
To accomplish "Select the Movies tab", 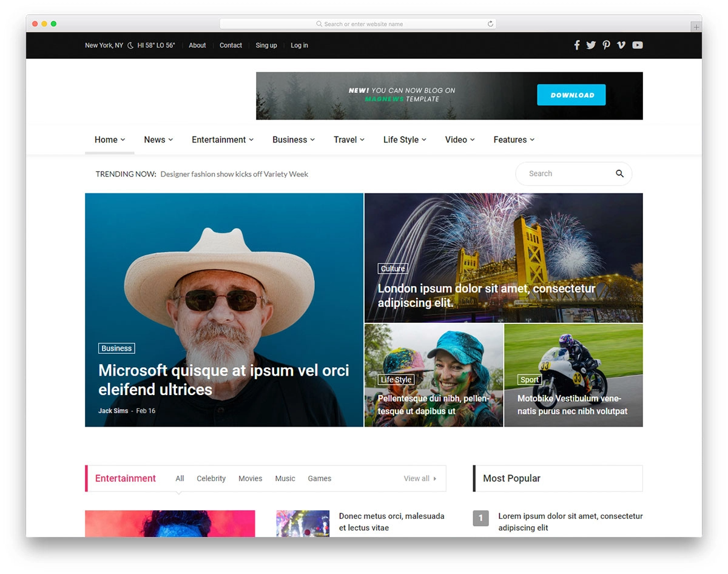I will pos(250,479).
